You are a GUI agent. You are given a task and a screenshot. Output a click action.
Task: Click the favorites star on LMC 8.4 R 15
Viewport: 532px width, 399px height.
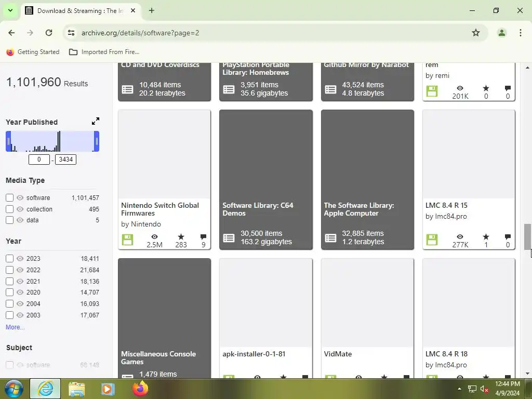pos(486,236)
